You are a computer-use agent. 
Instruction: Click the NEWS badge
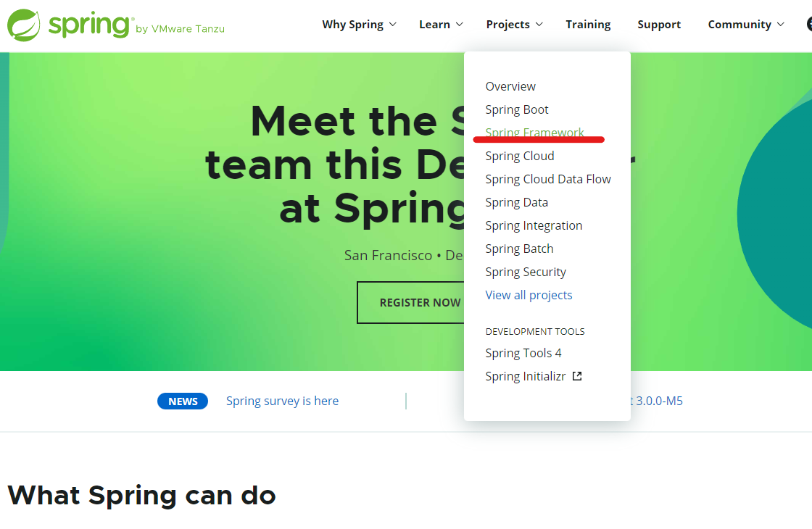coord(183,401)
